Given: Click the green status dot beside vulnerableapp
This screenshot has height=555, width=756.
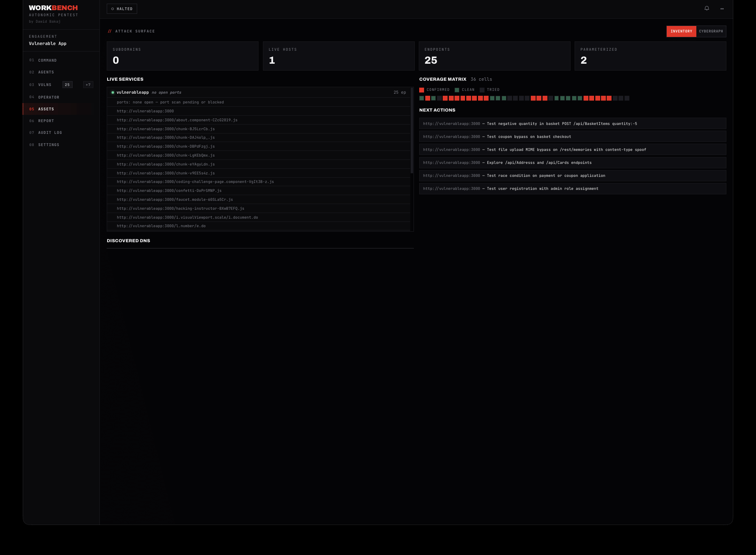Looking at the screenshot, I should [113, 92].
